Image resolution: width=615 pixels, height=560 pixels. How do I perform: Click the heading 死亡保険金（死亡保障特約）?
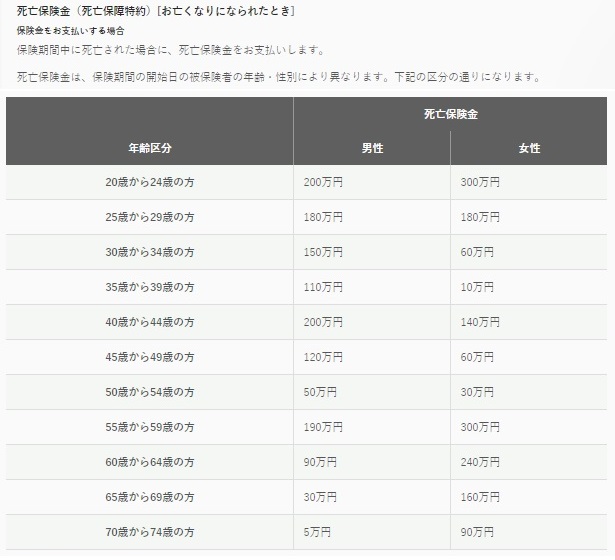point(84,11)
